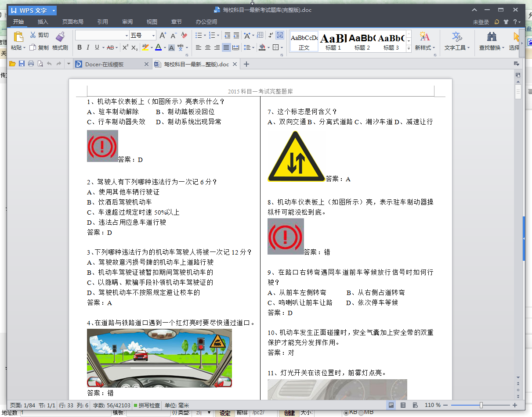The width and height of the screenshot is (532, 417).
Task: Toggle character shading A button
Action: (x=171, y=47)
